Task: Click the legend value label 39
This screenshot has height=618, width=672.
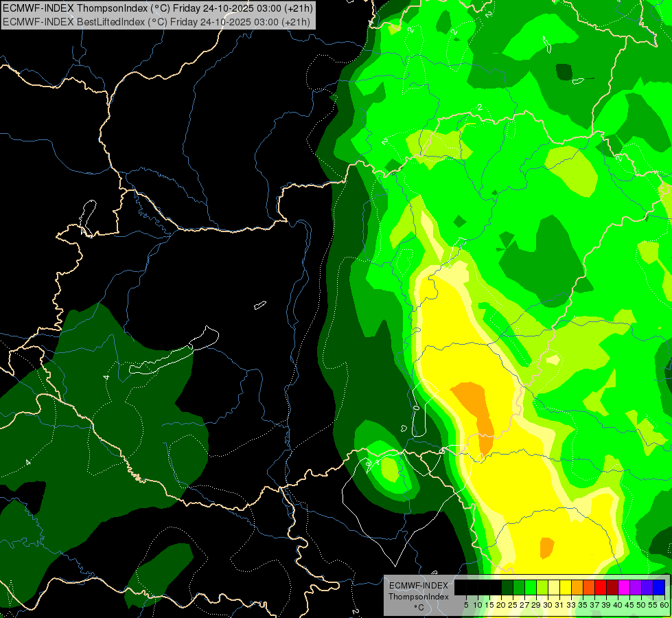Action: tap(606, 605)
